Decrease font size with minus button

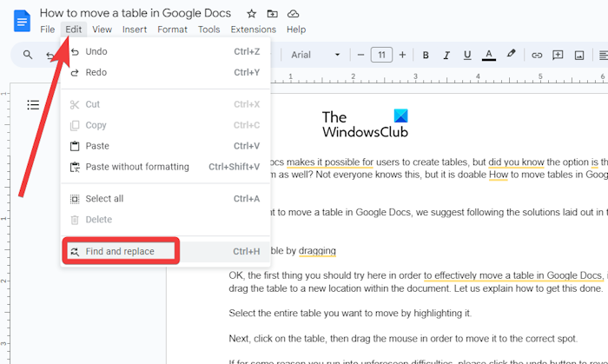pyautogui.click(x=360, y=56)
